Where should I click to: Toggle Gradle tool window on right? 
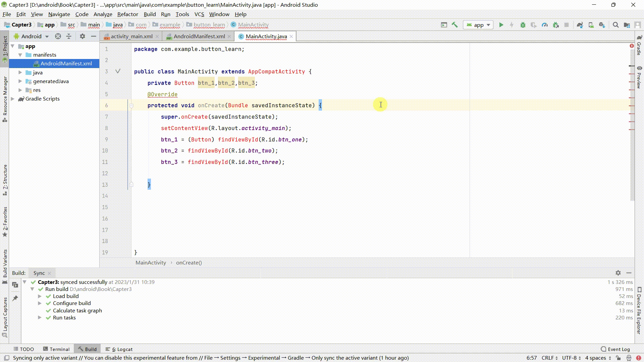(x=639, y=45)
